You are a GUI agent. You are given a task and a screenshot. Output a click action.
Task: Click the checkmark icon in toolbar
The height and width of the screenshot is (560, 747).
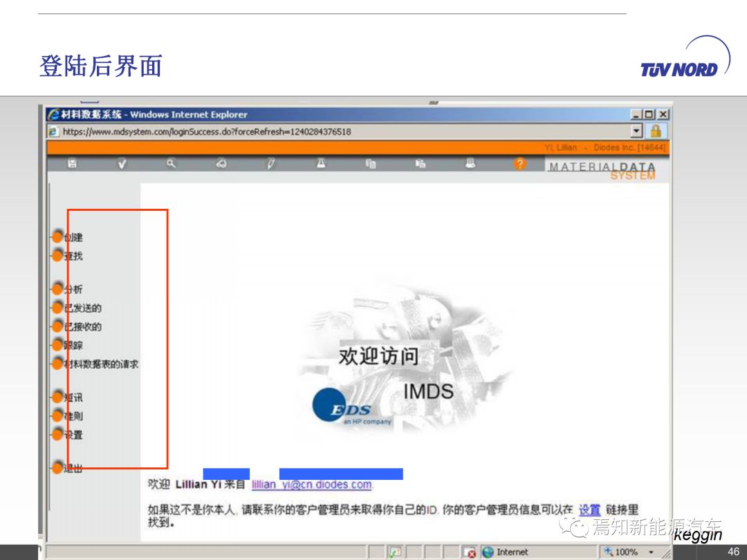click(x=122, y=164)
